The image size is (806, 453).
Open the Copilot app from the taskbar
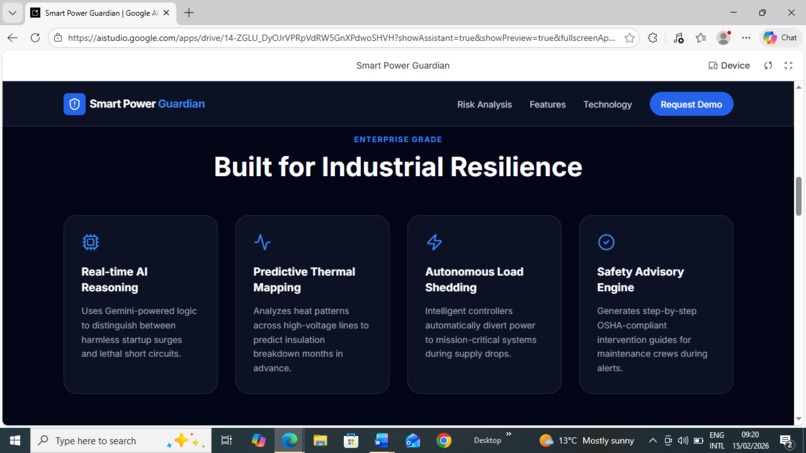point(259,441)
